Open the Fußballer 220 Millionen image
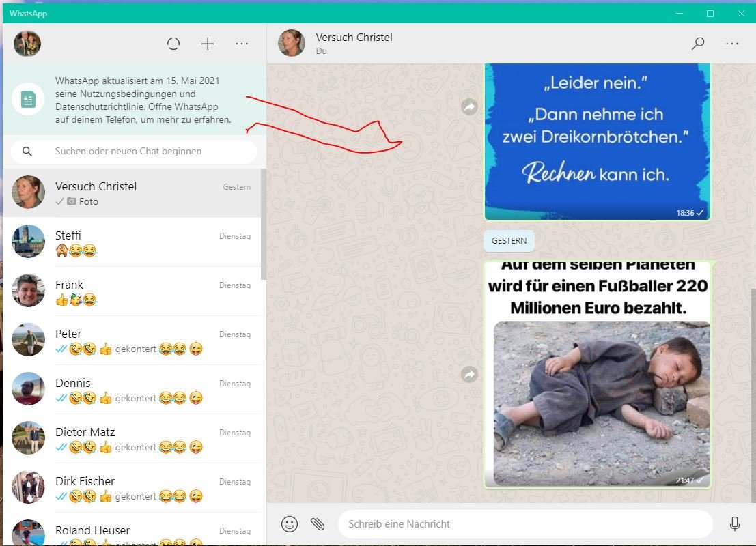 pos(598,375)
